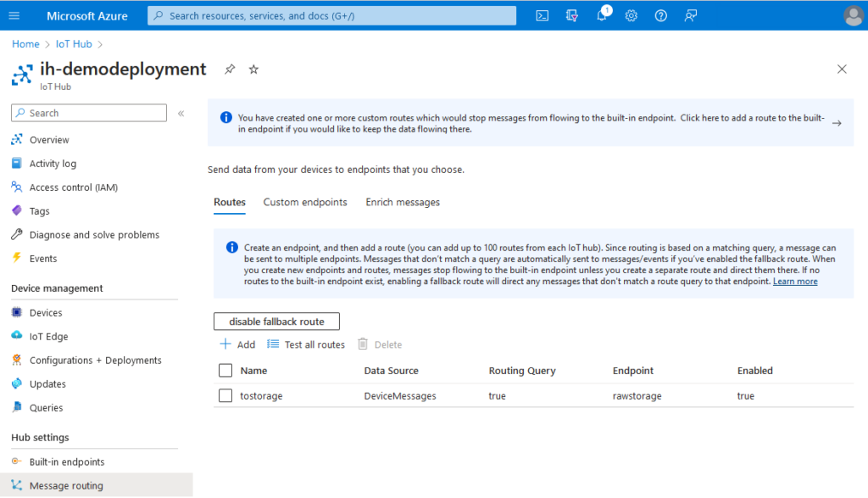Viewport: 868px width, 498px height.
Task: Collapse the left sidebar menu
Action: click(x=181, y=113)
